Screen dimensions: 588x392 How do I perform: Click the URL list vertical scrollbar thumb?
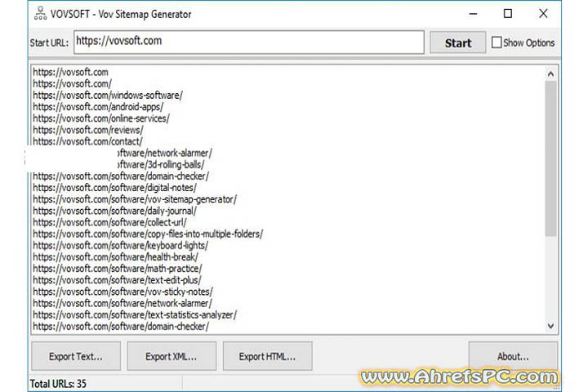coord(550,158)
